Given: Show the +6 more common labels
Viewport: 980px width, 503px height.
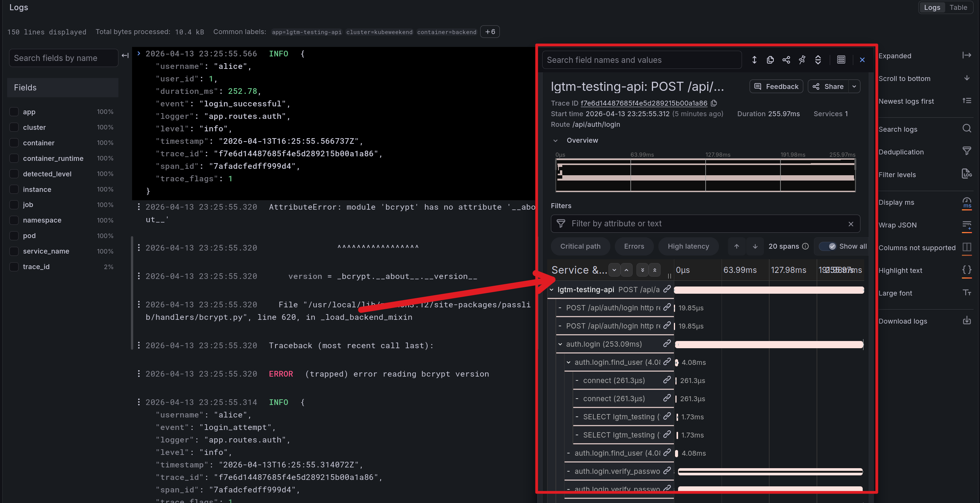Looking at the screenshot, I should tap(490, 31).
